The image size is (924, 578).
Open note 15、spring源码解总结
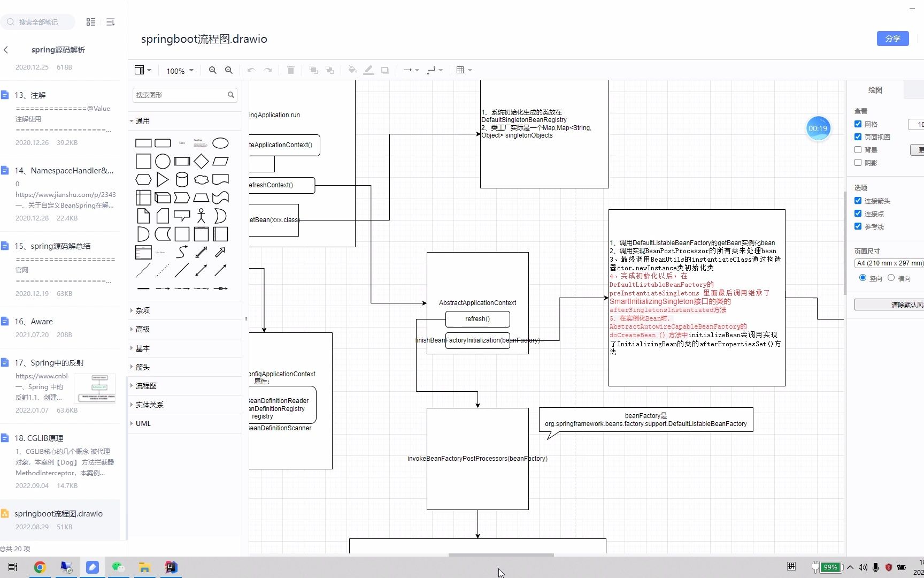pyautogui.click(x=60, y=270)
